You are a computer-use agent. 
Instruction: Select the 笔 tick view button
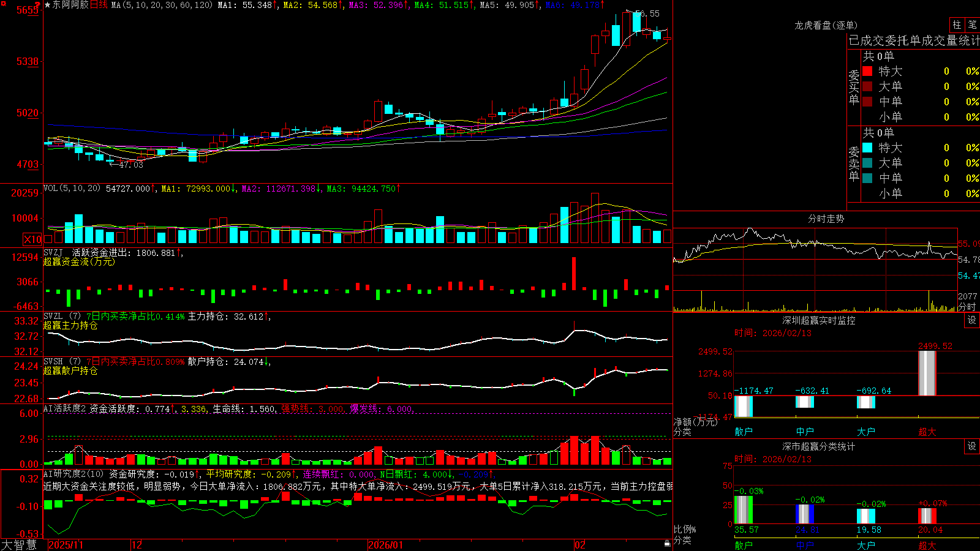point(972,24)
